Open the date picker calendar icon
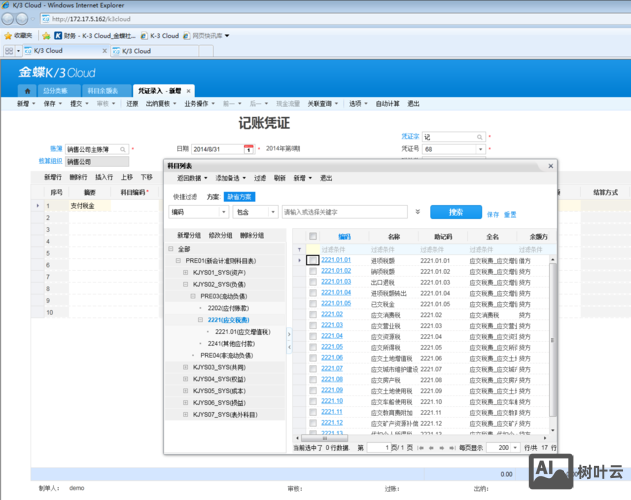The height and width of the screenshot is (500, 631). pos(249,149)
